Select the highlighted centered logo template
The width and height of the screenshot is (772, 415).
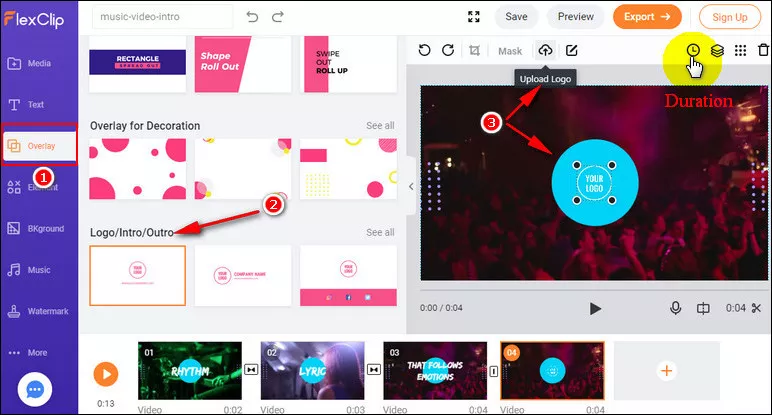(x=137, y=276)
